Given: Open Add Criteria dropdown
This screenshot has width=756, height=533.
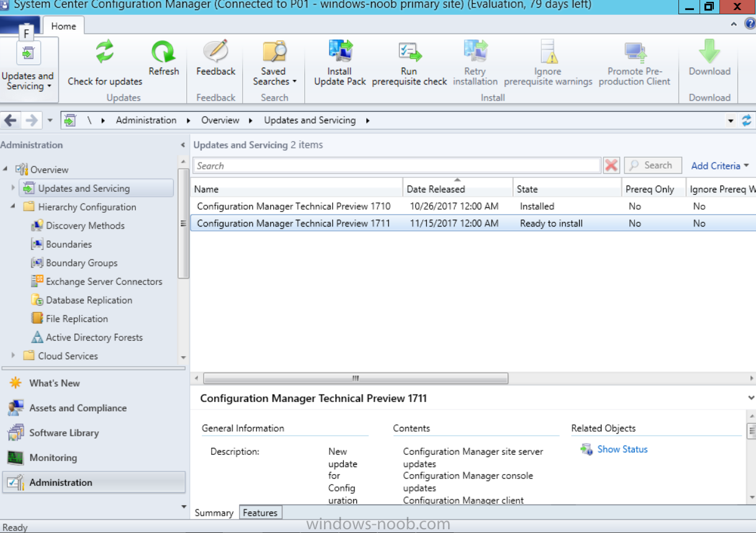Looking at the screenshot, I should coord(720,166).
